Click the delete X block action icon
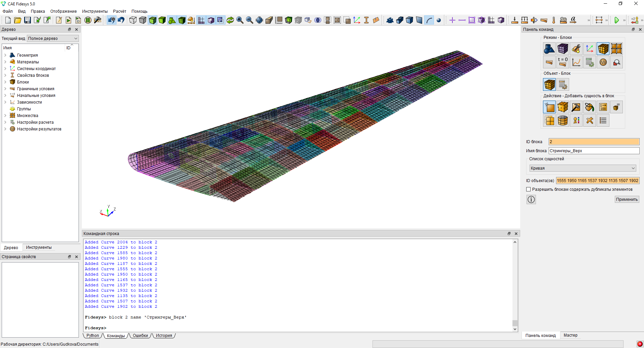Screen dimensions: 644x348 590,120
